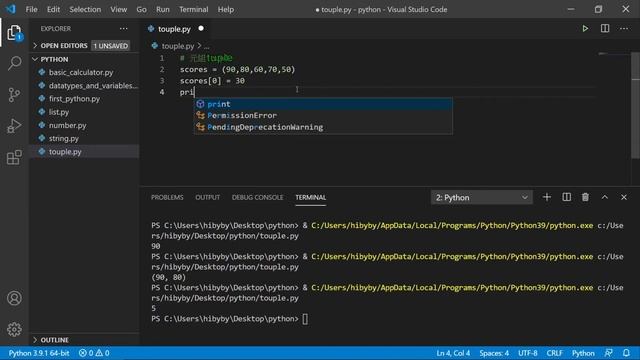Create a new terminal with plus icon
This screenshot has width=640, height=360.
coord(547,198)
